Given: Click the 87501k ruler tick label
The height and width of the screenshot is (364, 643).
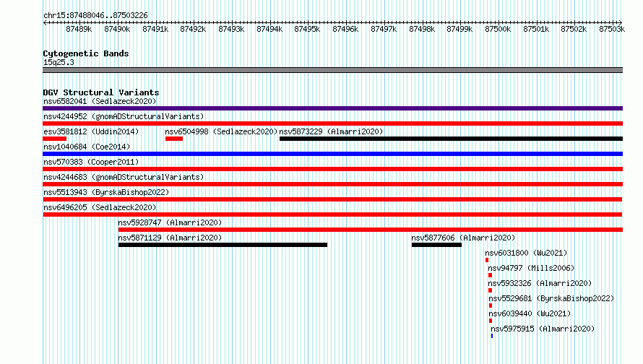Looking at the screenshot, I should tap(536, 29).
